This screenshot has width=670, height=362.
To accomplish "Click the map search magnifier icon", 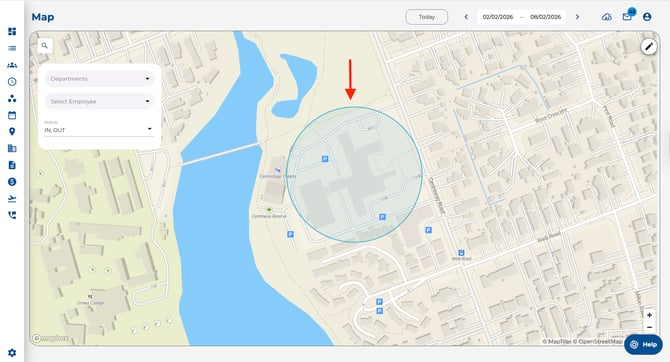I will coord(45,45).
